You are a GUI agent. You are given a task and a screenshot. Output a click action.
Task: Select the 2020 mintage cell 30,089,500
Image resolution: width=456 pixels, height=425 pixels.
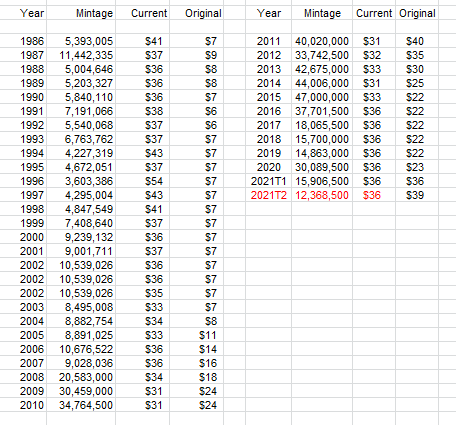pyautogui.click(x=322, y=167)
